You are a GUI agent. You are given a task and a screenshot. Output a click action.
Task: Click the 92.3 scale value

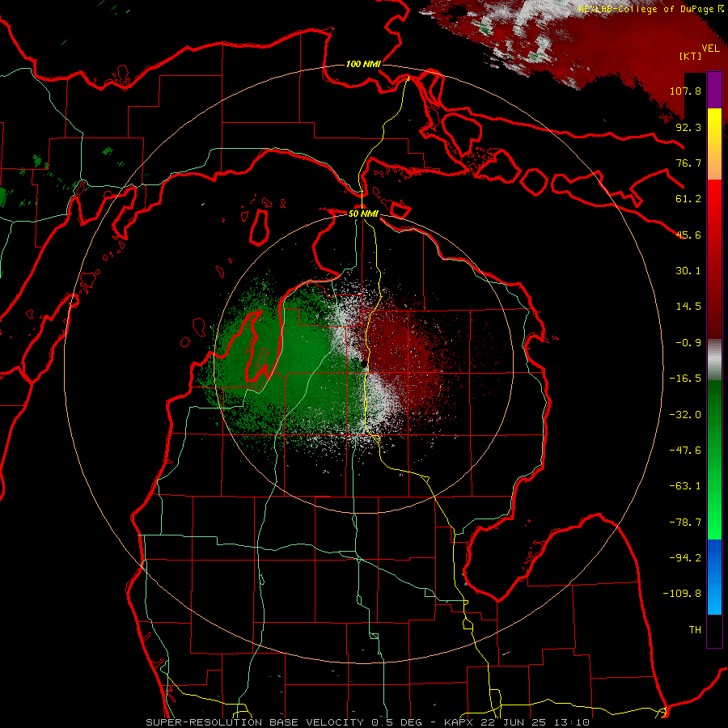(688, 127)
